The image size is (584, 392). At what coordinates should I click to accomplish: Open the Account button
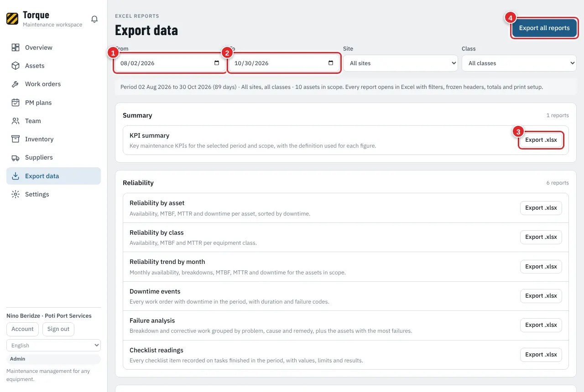coord(22,329)
